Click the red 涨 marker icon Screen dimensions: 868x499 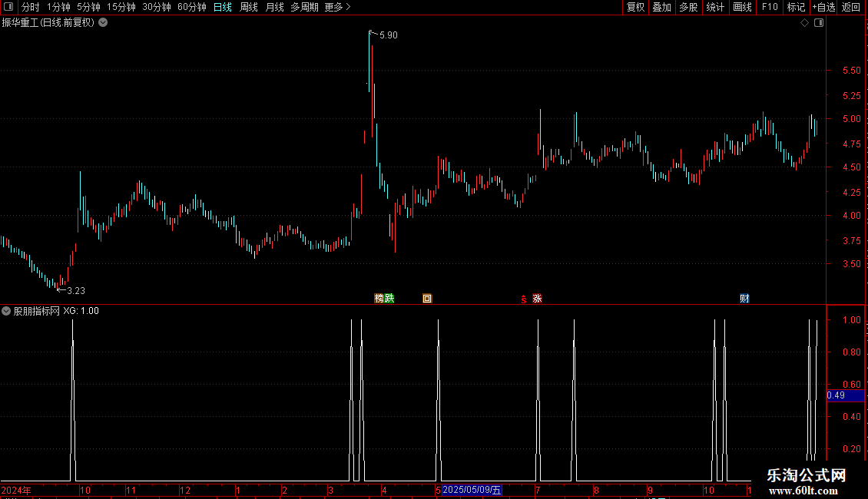(537, 299)
